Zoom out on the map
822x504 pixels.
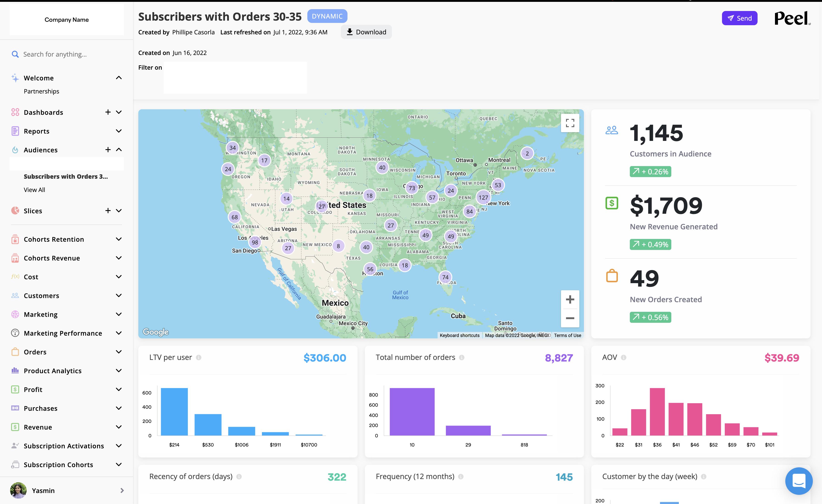click(570, 318)
